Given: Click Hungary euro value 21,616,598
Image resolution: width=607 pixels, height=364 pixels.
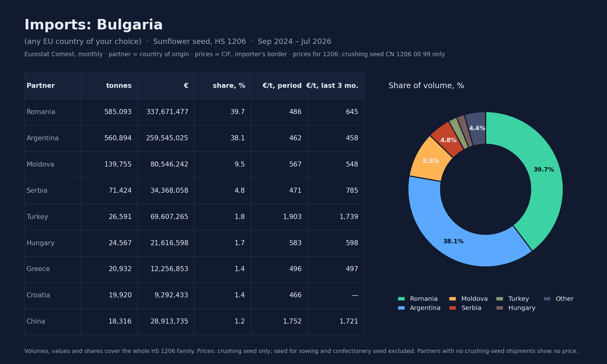Looking at the screenshot, I should pyautogui.click(x=169, y=243).
